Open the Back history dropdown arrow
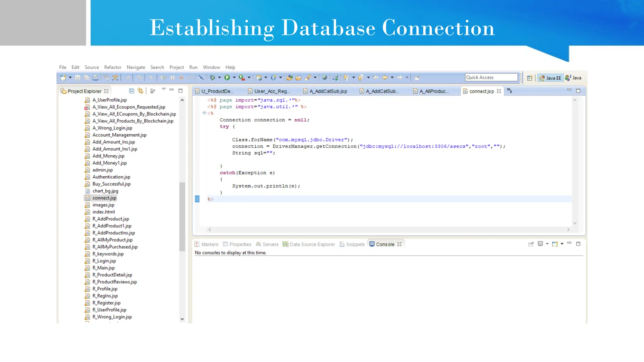Viewport: 644px width, 362px height. [392, 78]
